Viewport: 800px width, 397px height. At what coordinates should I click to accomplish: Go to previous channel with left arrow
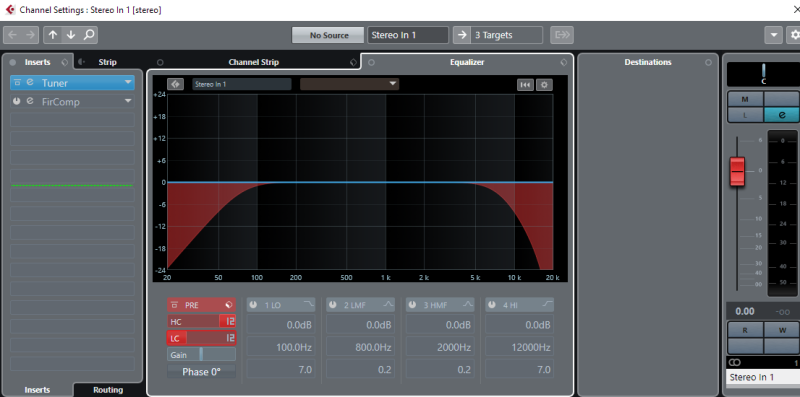pyautogui.click(x=12, y=35)
